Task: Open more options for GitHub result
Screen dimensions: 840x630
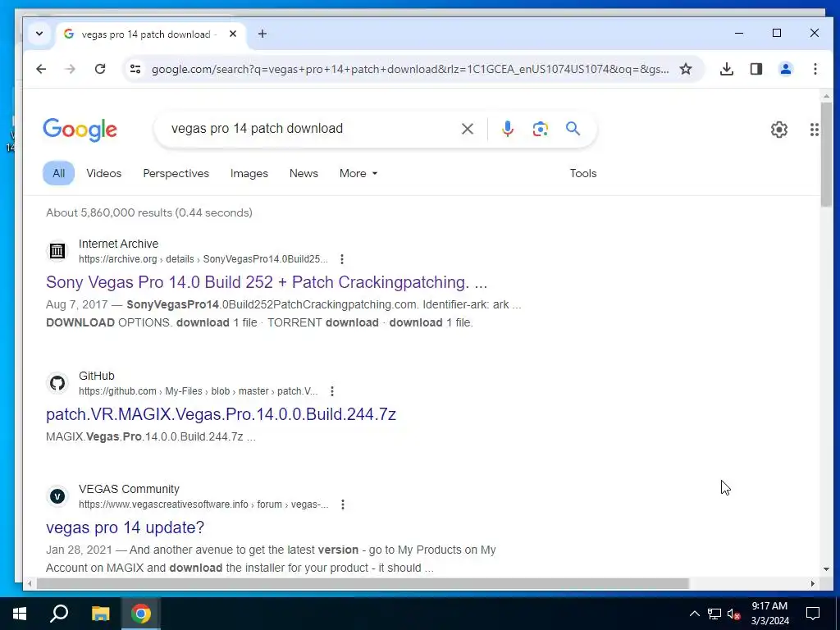Action: [x=332, y=391]
